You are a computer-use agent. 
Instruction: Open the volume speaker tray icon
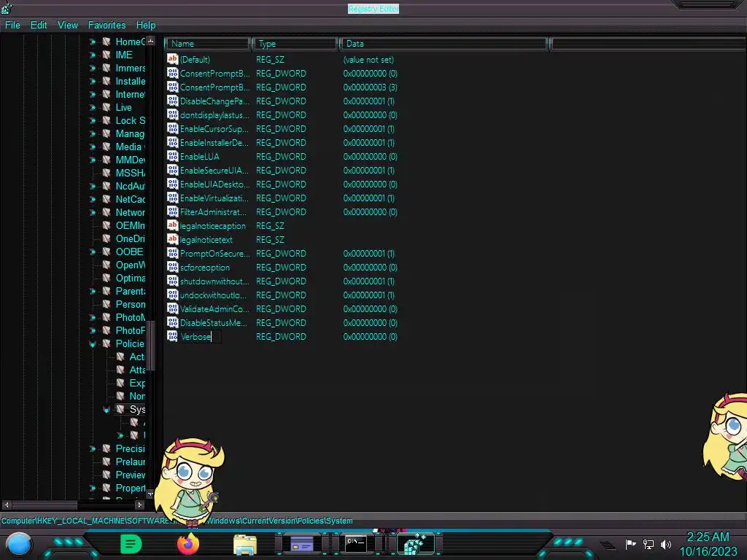point(665,544)
